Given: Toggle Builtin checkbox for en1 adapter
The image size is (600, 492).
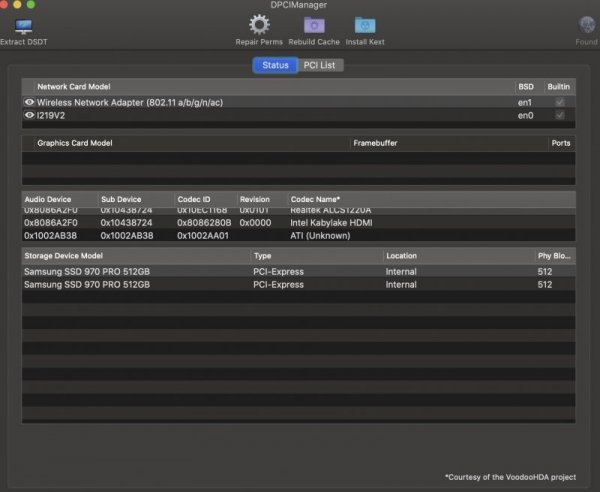Looking at the screenshot, I should [559, 102].
